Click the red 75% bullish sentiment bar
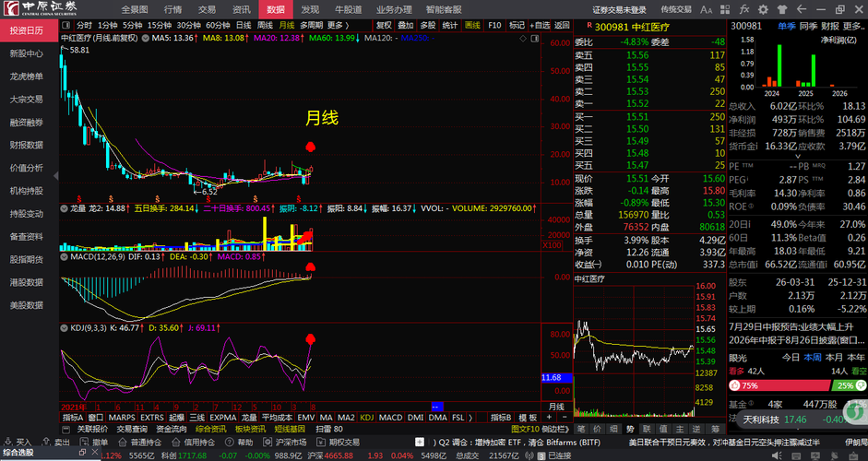This screenshot has height=461, width=868. tap(780, 385)
